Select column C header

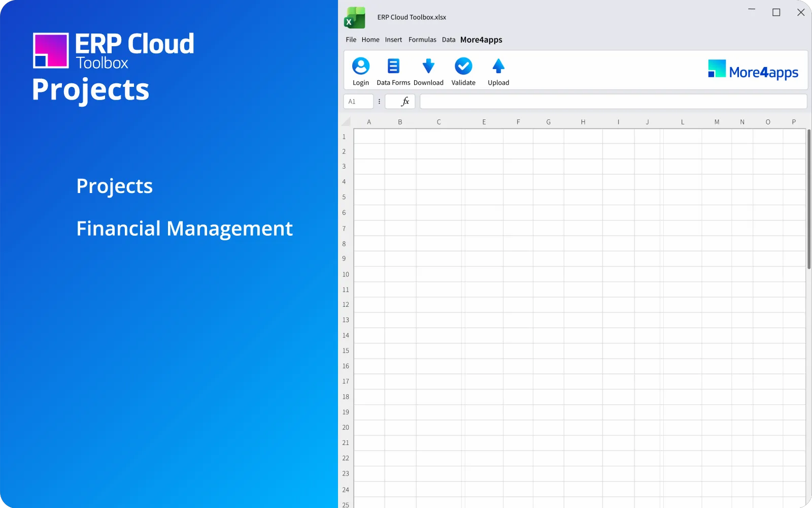point(439,122)
